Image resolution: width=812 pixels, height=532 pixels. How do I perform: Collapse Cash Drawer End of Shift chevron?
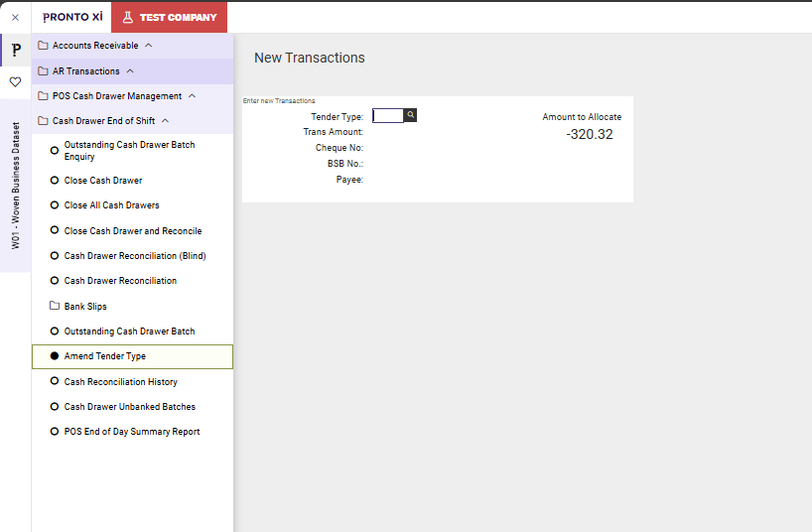pos(165,121)
